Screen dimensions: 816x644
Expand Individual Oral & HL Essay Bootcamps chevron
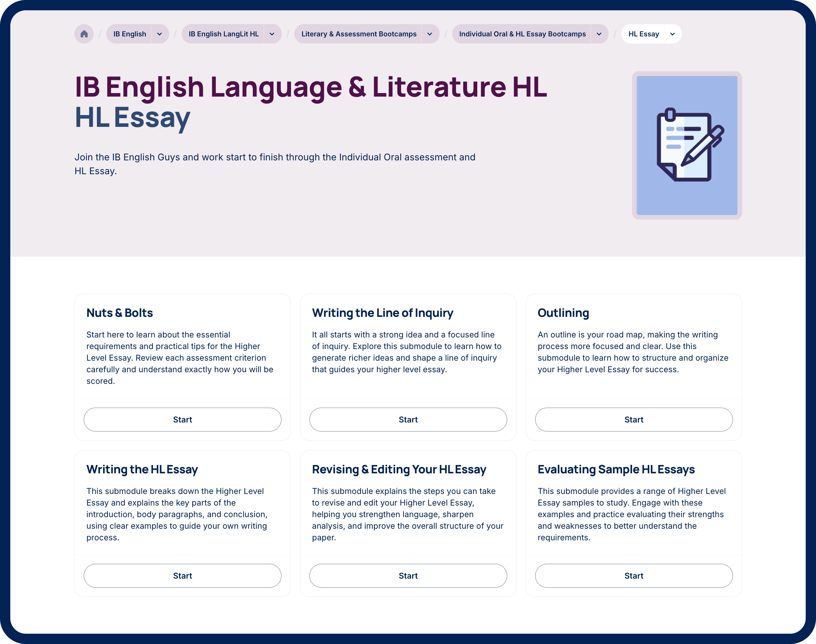pos(599,34)
